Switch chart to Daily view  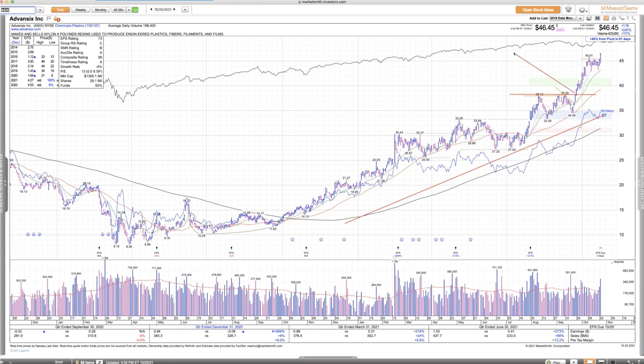[60, 10]
